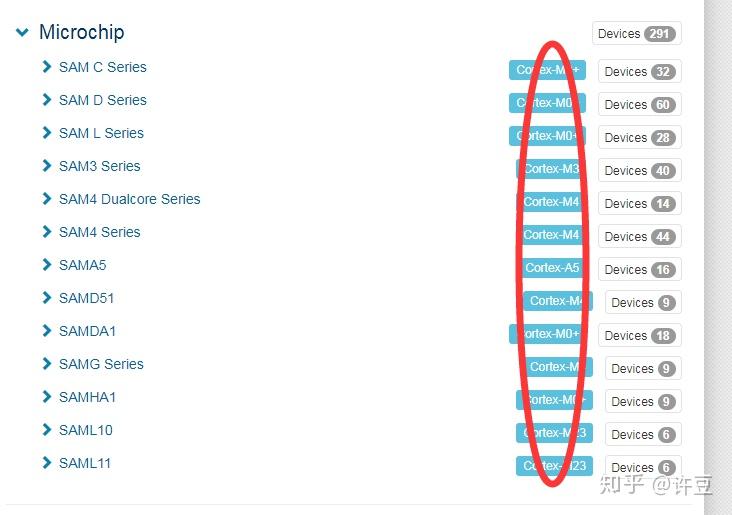Expand the SAM C Series chevron

click(x=46, y=67)
